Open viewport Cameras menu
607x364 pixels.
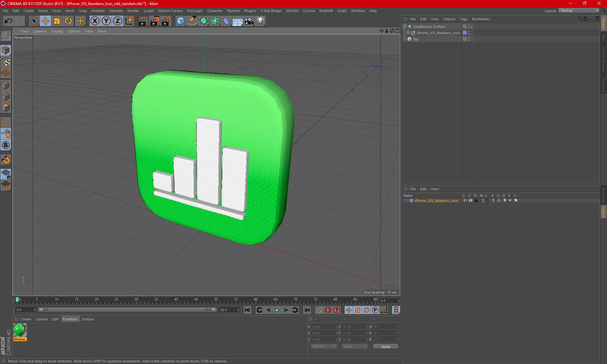pyautogui.click(x=40, y=31)
